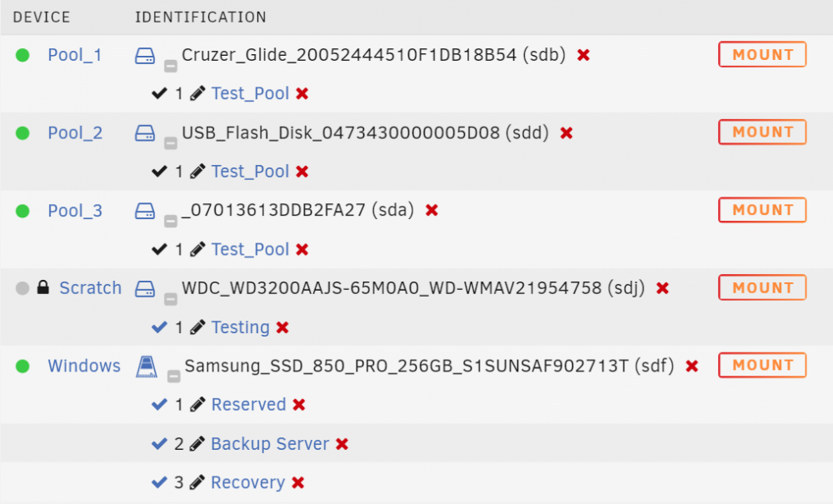The height and width of the screenshot is (504, 833).
Task: Click the lock icon beside Scratch
Action: click(43, 287)
